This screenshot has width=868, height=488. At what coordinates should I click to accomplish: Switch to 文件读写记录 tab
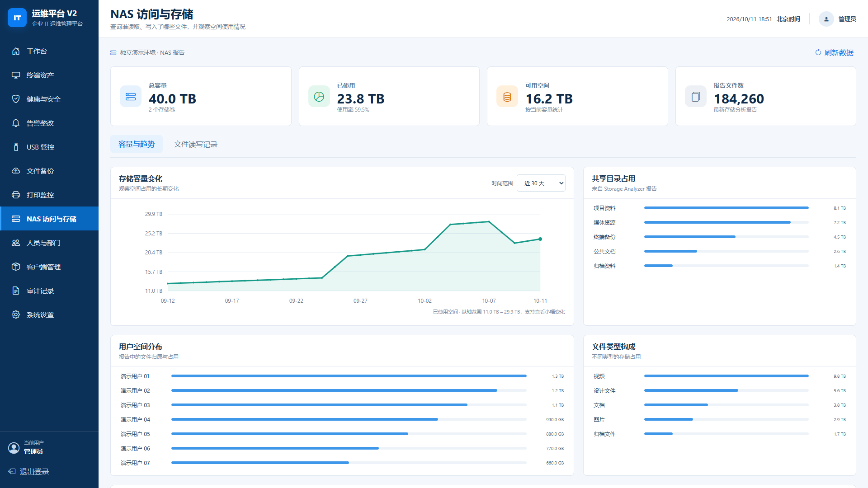196,144
